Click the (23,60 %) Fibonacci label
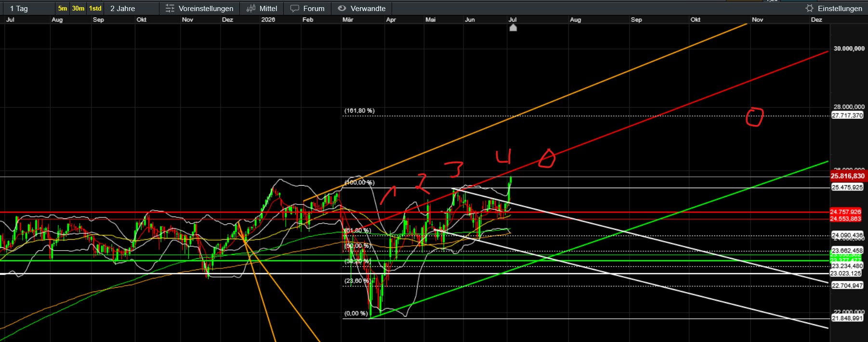 357,281
